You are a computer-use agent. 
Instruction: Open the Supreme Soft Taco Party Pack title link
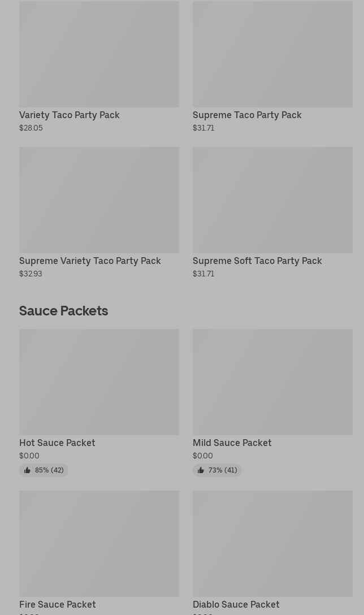(x=257, y=261)
